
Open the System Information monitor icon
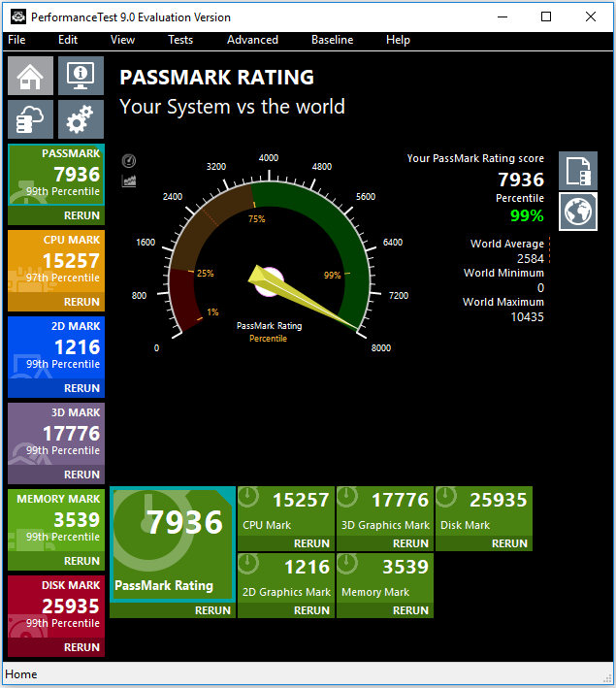tap(81, 76)
